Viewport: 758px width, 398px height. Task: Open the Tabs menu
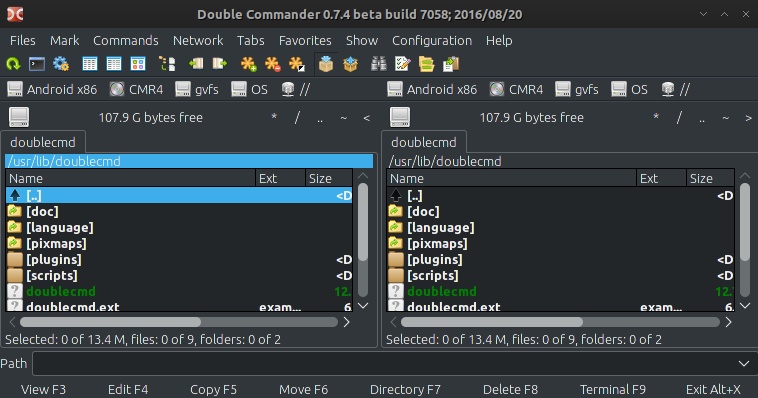tap(250, 41)
